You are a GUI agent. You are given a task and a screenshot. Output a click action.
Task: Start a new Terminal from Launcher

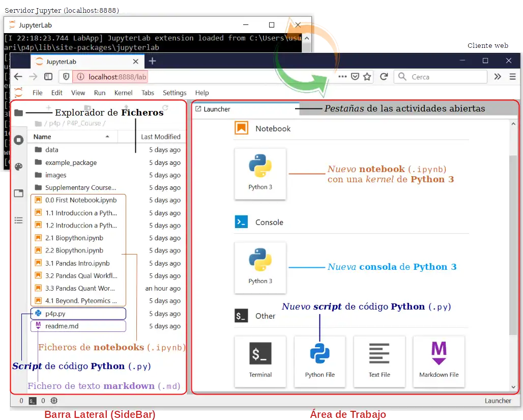tap(260, 361)
